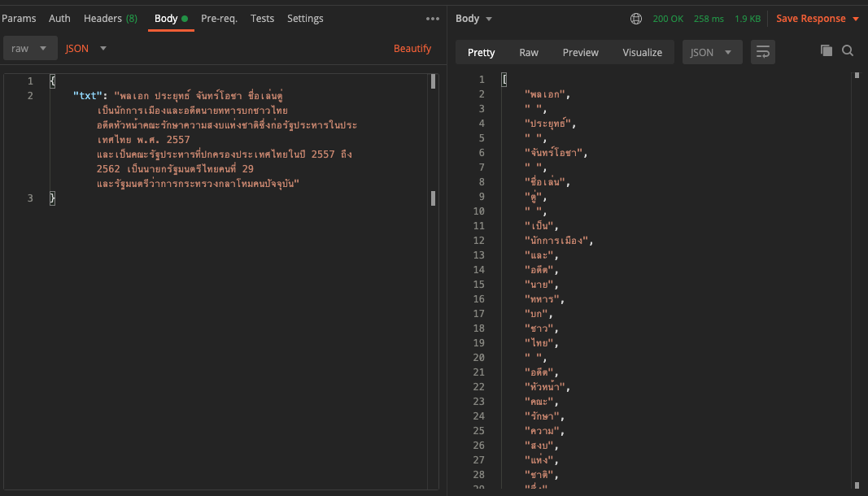Screen dimensions: 868x496
Task: Open the Body dropdown in response pane
Action: point(473,18)
